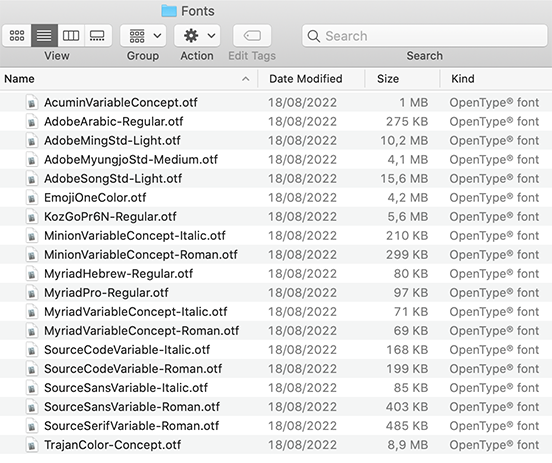This screenshot has height=463, width=552.
Task: Click the 8,9 MB size value
Action: coord(408,445)
